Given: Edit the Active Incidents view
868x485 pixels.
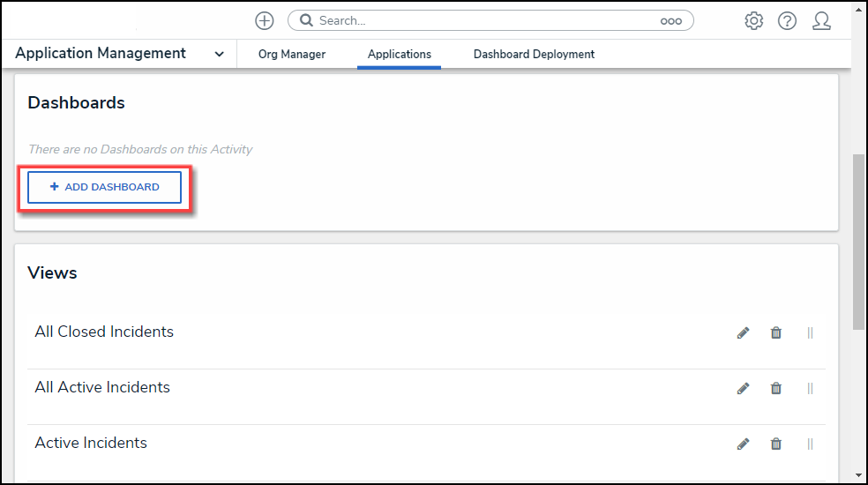Looking at the screenshot, I should point(743,444).
